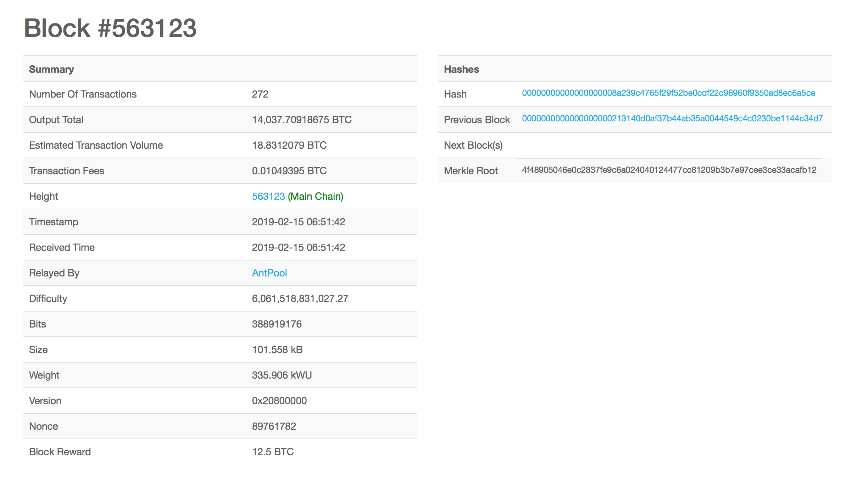This screenshot has width=868, height=484.
Task: Click the Transaction Fees amount
Action: pyautogui.click(x=289, y=171)
